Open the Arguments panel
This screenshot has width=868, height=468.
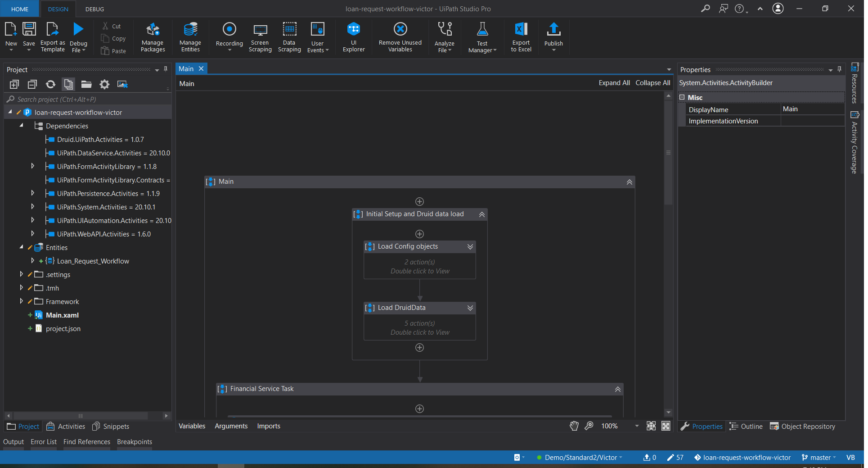pos(231,426)
